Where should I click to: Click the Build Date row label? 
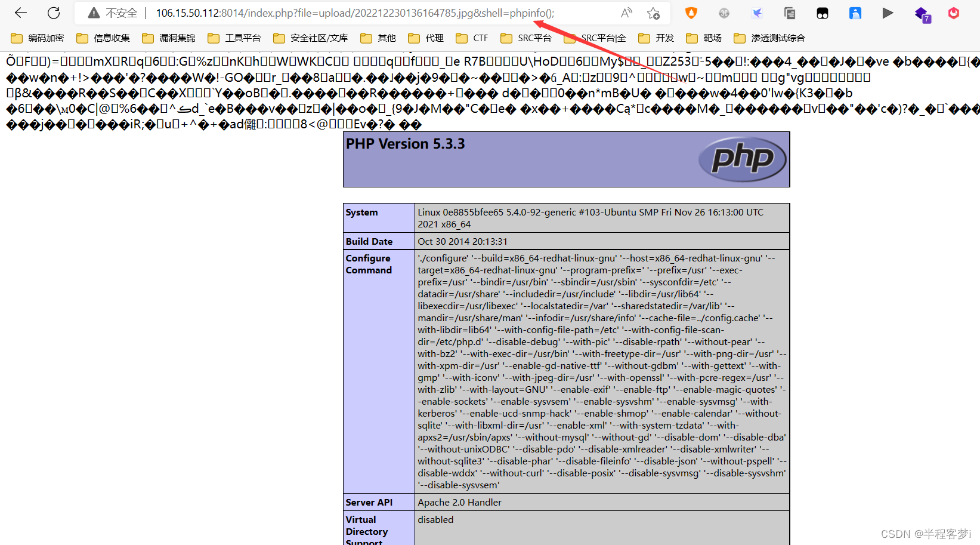pos(369,242)
